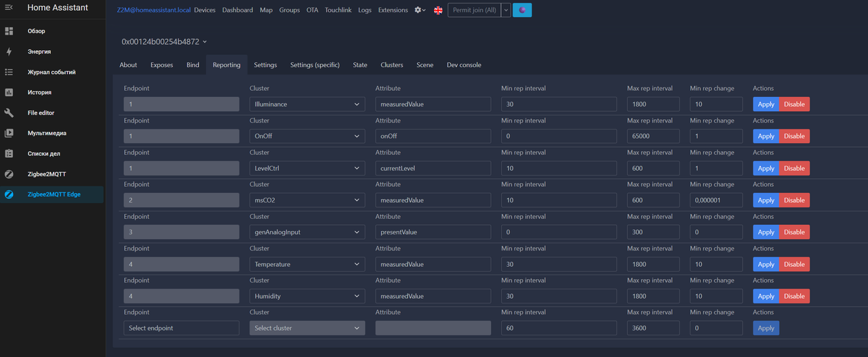Disable the OnOff reporting row
The width and height of the screenshot is (868, 357).
coord(795,136)
